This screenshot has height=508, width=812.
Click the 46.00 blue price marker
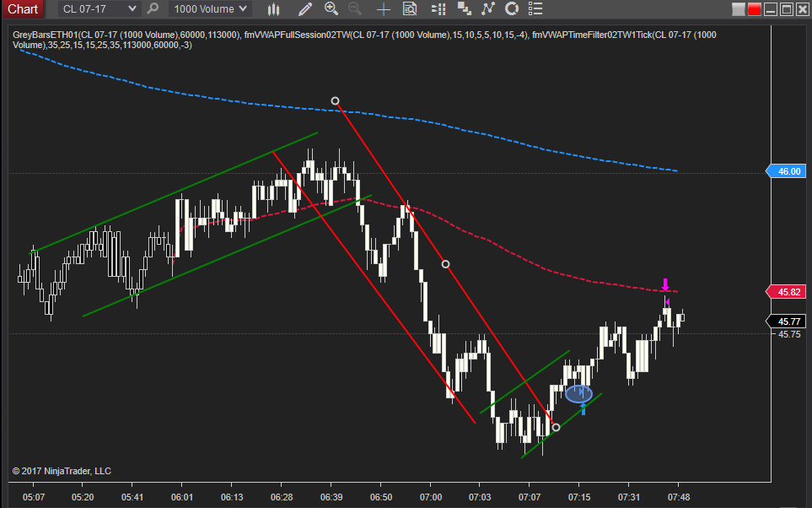click(786, 171)
